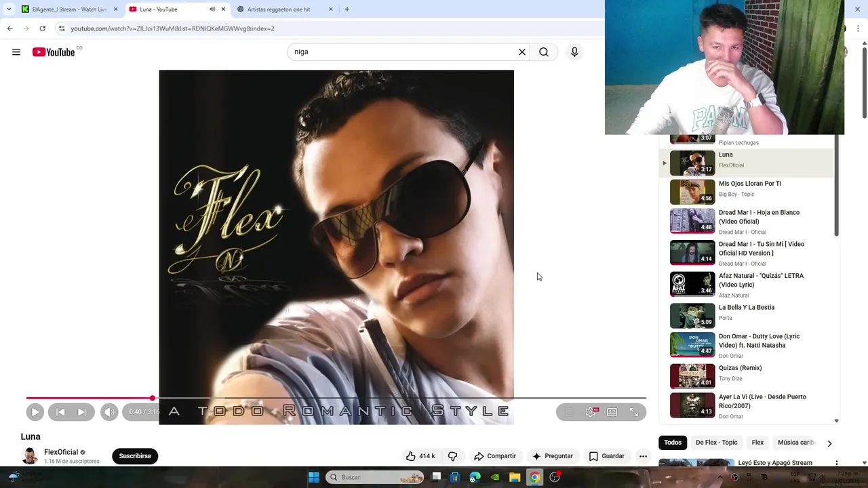The image size is (868, 488).
Task: Mute the Luna tab audio icon
Action: tap(212, 9)
